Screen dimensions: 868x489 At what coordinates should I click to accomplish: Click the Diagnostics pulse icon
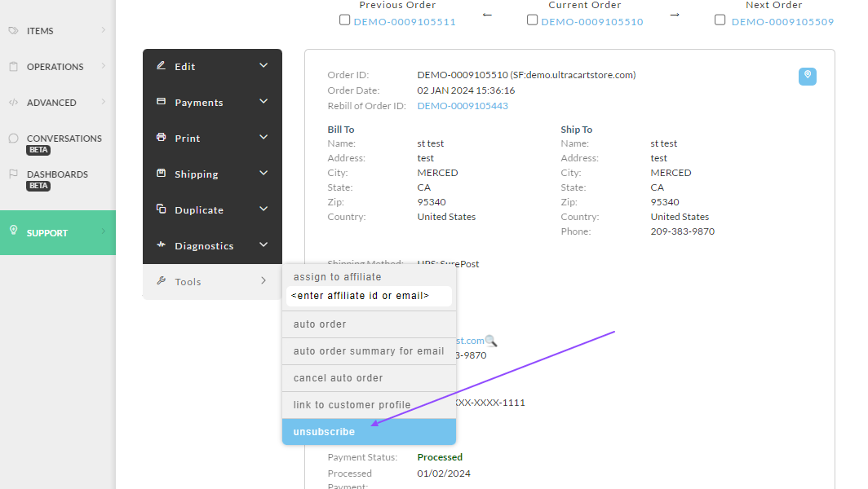[161, 244]
